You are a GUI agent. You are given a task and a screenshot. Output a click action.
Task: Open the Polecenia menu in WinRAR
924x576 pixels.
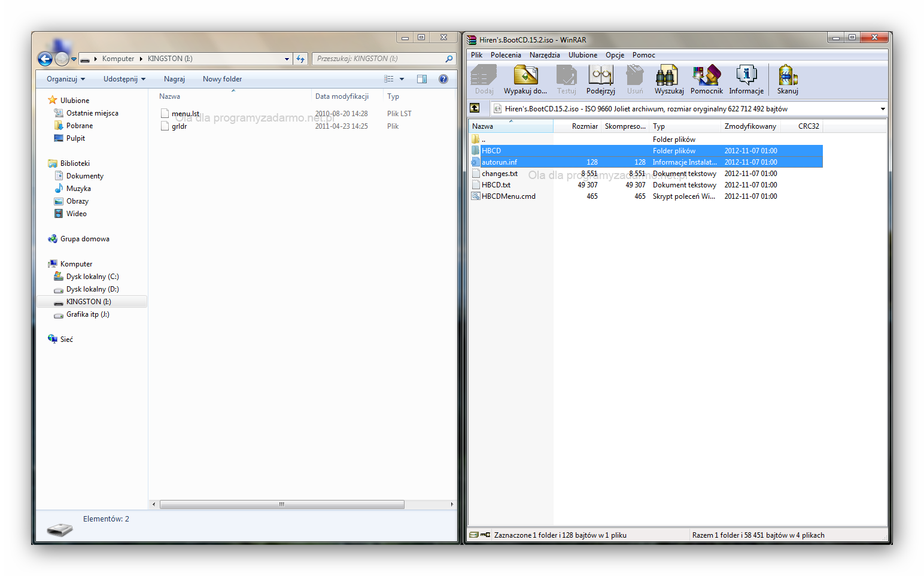(x=506, y=54)
